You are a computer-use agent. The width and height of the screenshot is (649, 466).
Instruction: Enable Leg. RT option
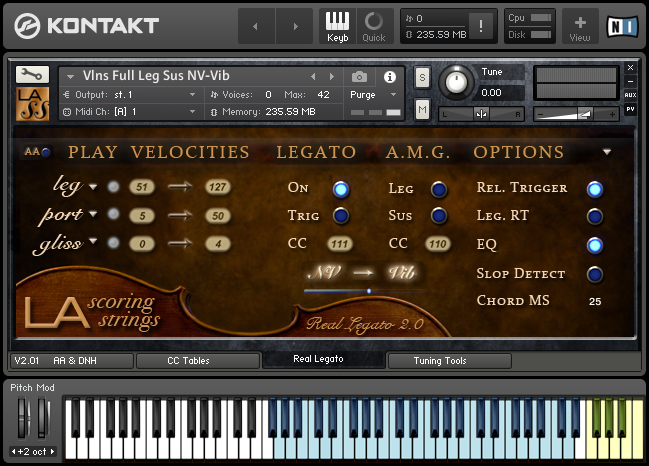pos(595,216)
